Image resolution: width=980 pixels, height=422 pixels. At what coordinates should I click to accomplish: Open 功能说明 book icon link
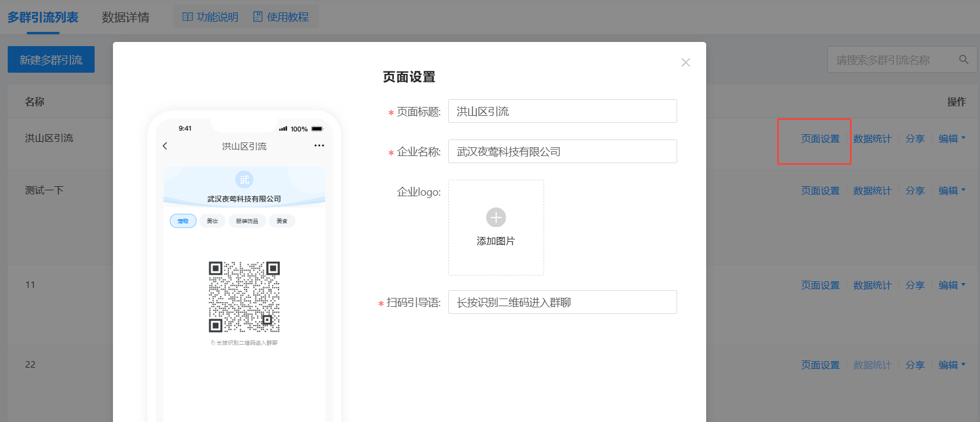click(210, 17)
